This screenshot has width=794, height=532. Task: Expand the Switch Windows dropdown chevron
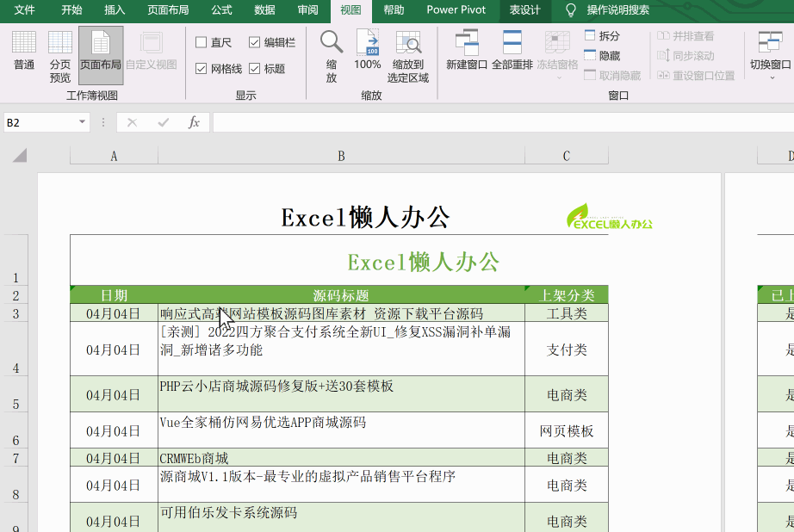pyautogui.click(x=772, y=78)
